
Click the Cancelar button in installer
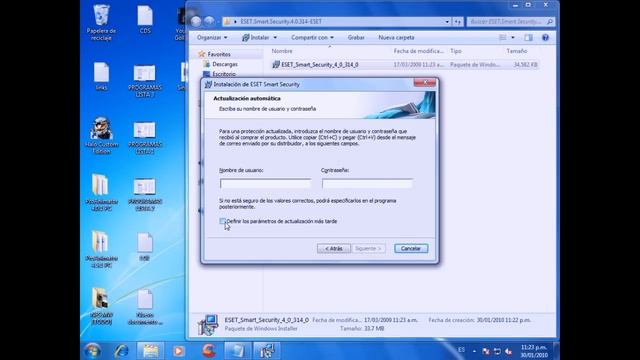(x=411, y=248)
